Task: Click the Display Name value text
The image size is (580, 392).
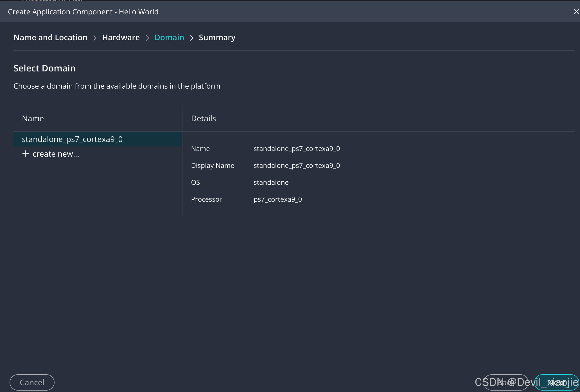Action: tap(297, 166)
